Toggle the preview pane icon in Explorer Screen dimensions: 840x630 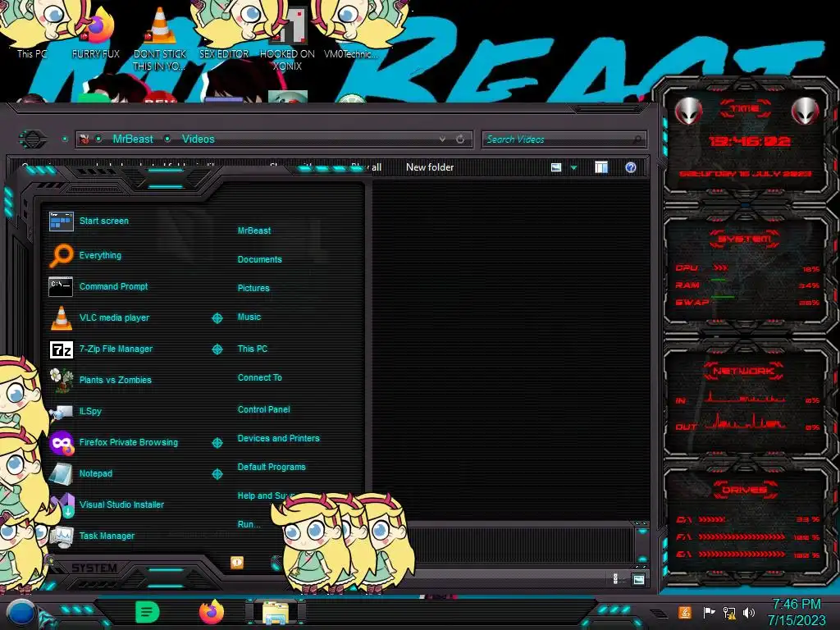601,167
